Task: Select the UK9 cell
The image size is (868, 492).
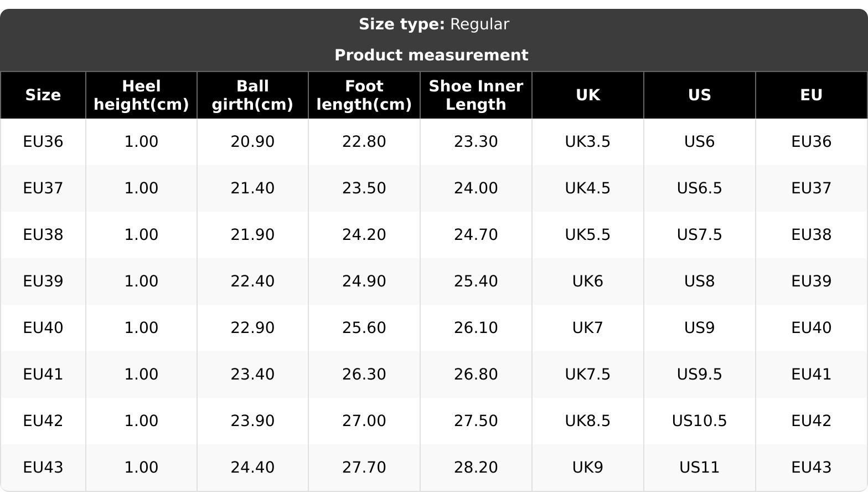Action: (x=587, y=468)
